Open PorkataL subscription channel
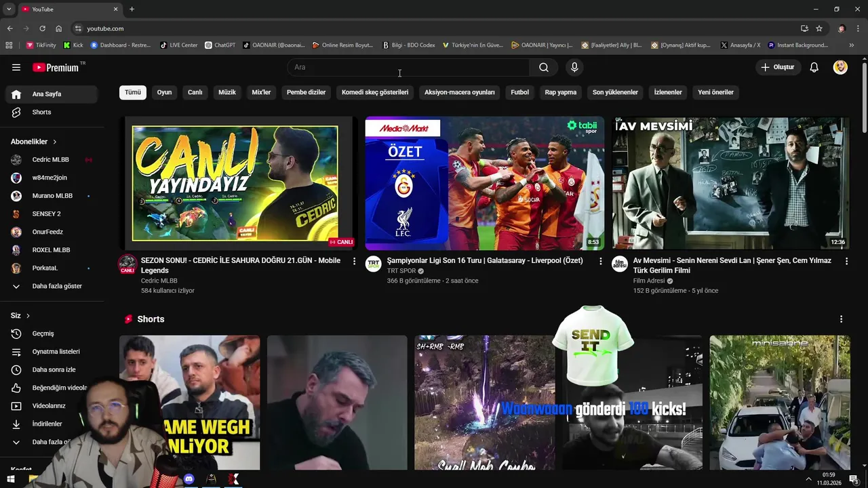868x488 pixels. click(52, 268)
